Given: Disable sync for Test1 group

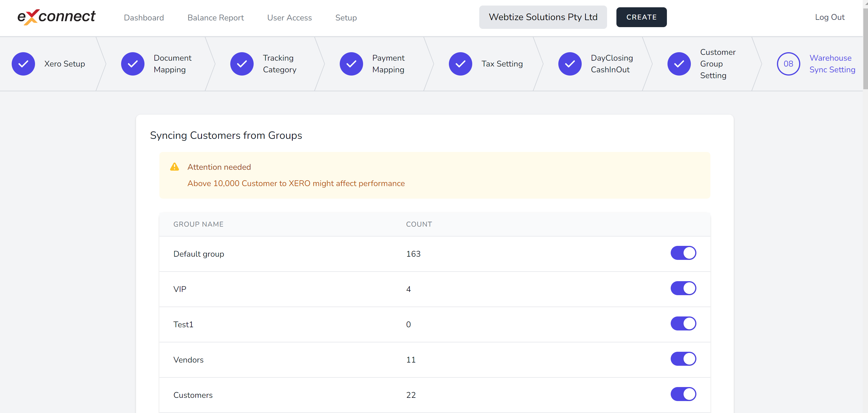Looking at the screenshot, I should 683,323.
